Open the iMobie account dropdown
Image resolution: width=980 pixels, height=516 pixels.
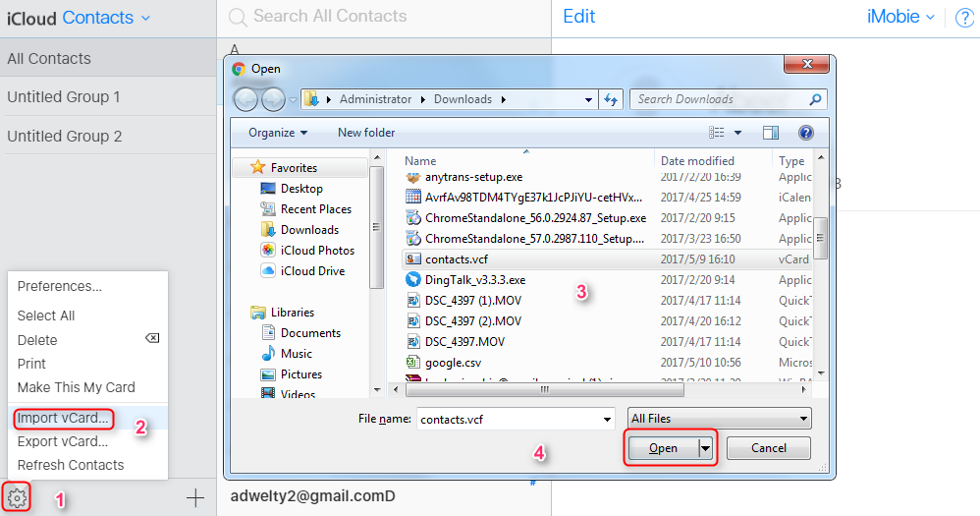tap(900, 17)
